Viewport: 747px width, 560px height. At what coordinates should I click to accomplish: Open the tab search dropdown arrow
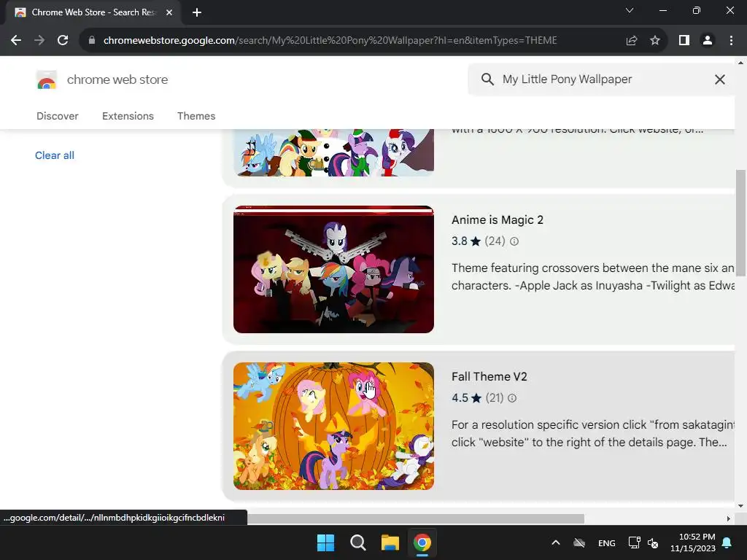point(630,10)
